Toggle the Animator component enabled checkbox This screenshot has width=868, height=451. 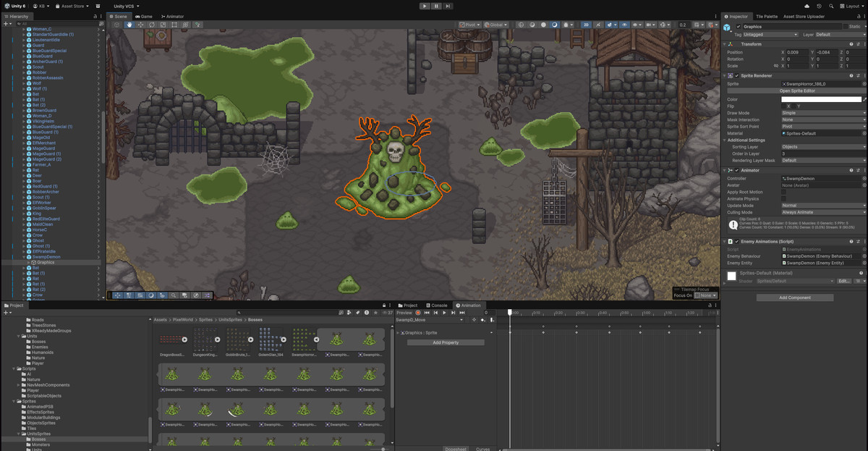[x=737, y=170]
